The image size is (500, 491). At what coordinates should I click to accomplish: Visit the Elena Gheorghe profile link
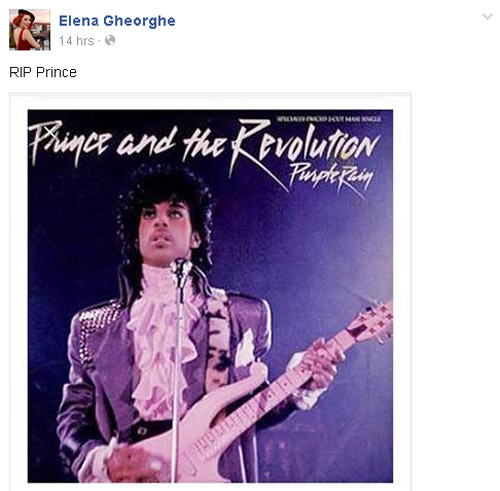117,21
